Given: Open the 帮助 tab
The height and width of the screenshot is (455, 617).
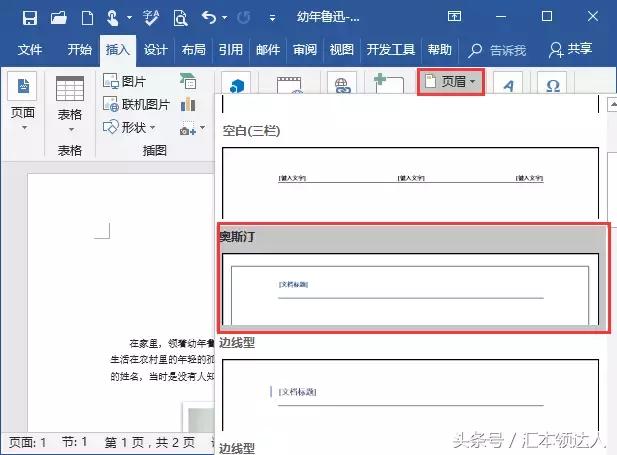Looking at the screenshot, I should point(440,50).
